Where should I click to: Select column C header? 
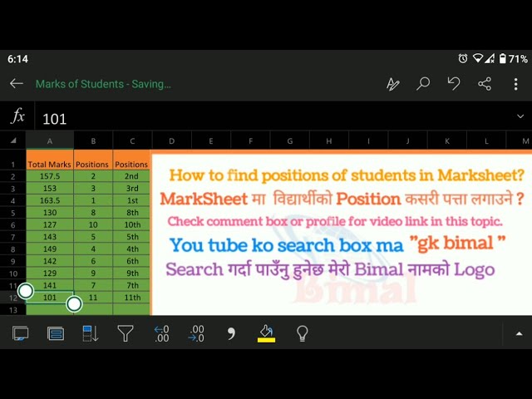pyautogui.click(x=132, y=141)
